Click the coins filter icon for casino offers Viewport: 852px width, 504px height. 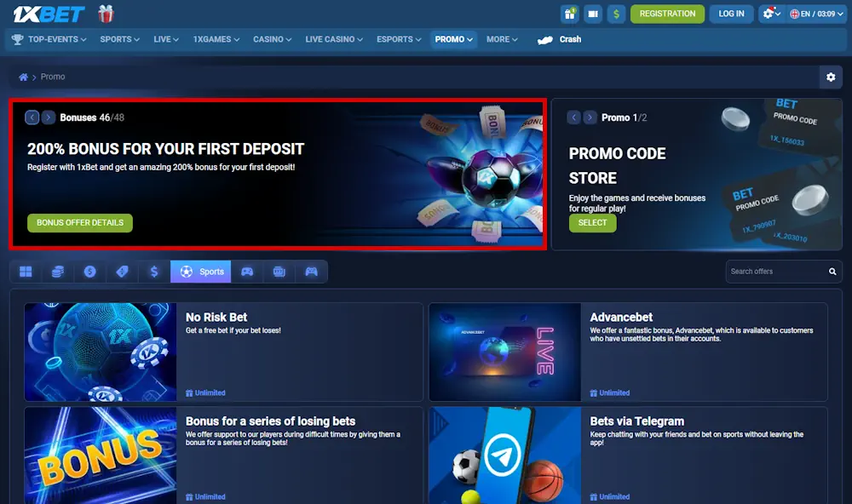56,271
